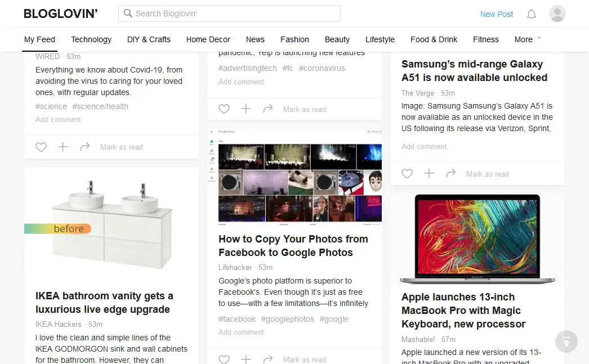Visit the WIRED source link

(x=47, y=56)
